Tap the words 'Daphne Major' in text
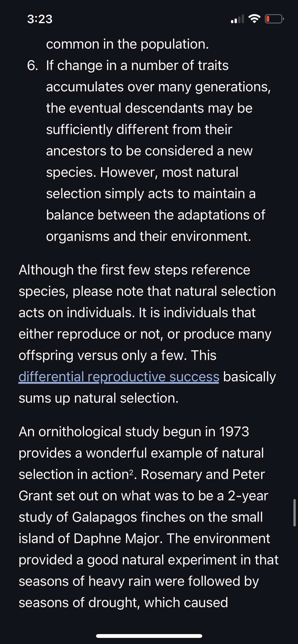Screen dimensions: 298x644 coord(118,538)
